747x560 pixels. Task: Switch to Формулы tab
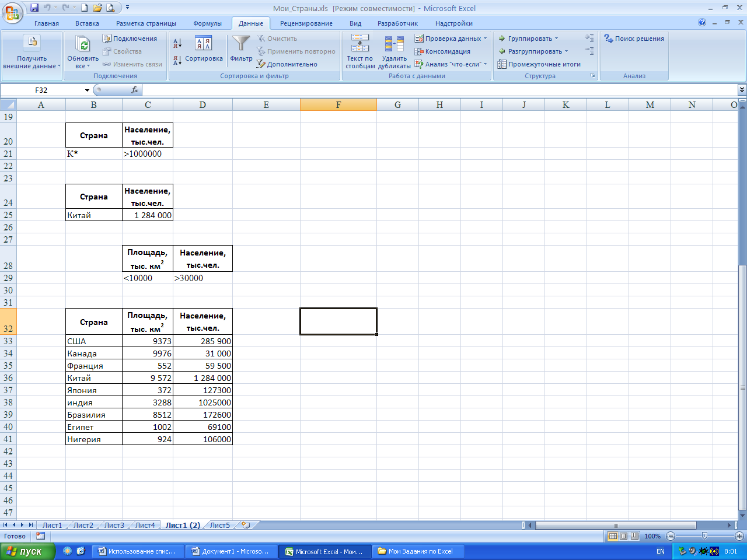point(208,23)
